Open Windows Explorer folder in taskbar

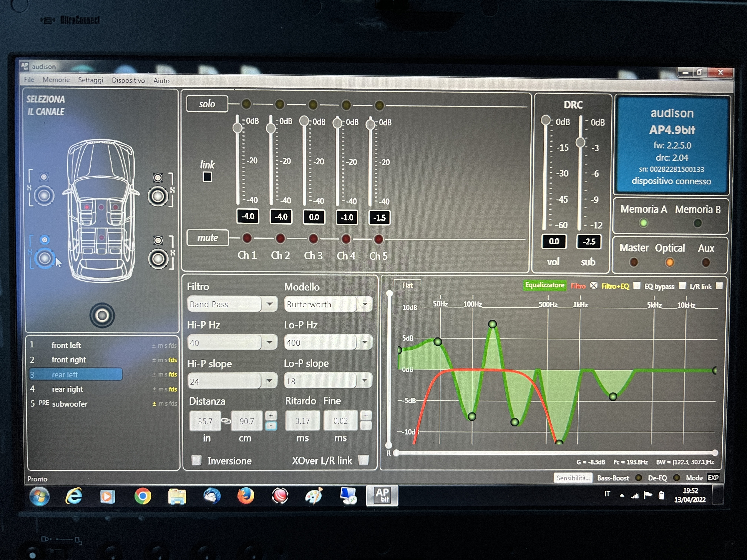coord(177,496)
